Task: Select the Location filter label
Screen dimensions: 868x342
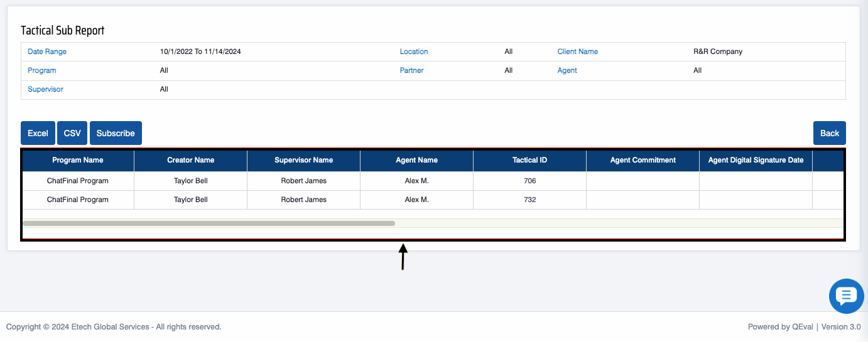Action: [414, 51]
